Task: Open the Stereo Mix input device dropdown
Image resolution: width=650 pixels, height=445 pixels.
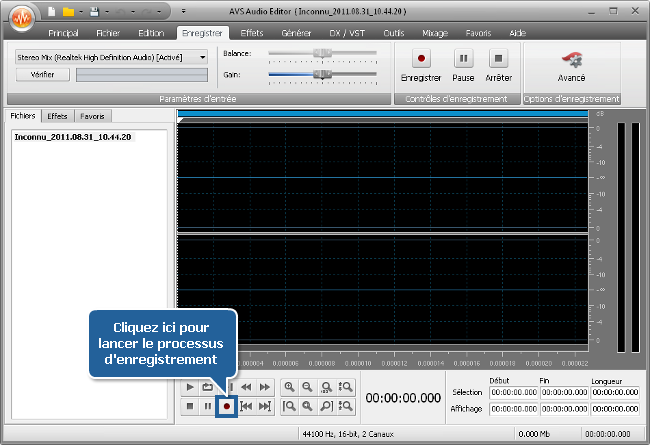Action: click(203, 57)
